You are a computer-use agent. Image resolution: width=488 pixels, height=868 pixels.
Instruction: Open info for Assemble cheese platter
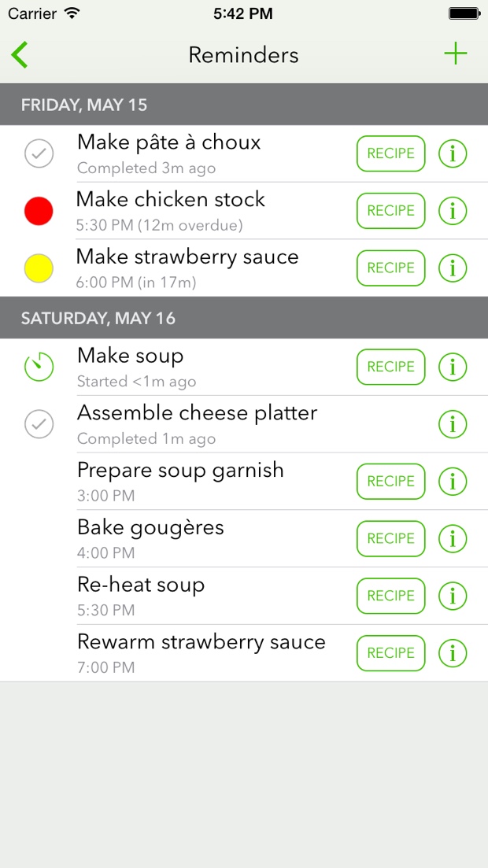pyautogui.click(x=453, y=424)
